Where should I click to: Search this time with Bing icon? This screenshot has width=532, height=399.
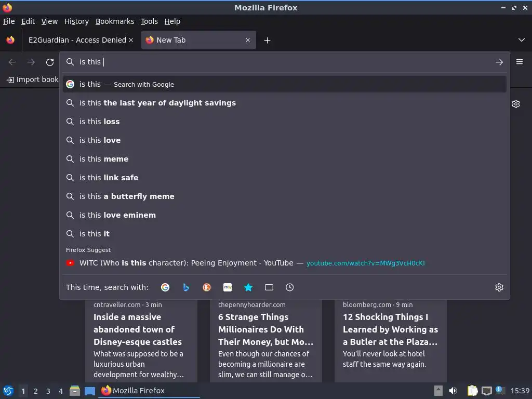186,287
